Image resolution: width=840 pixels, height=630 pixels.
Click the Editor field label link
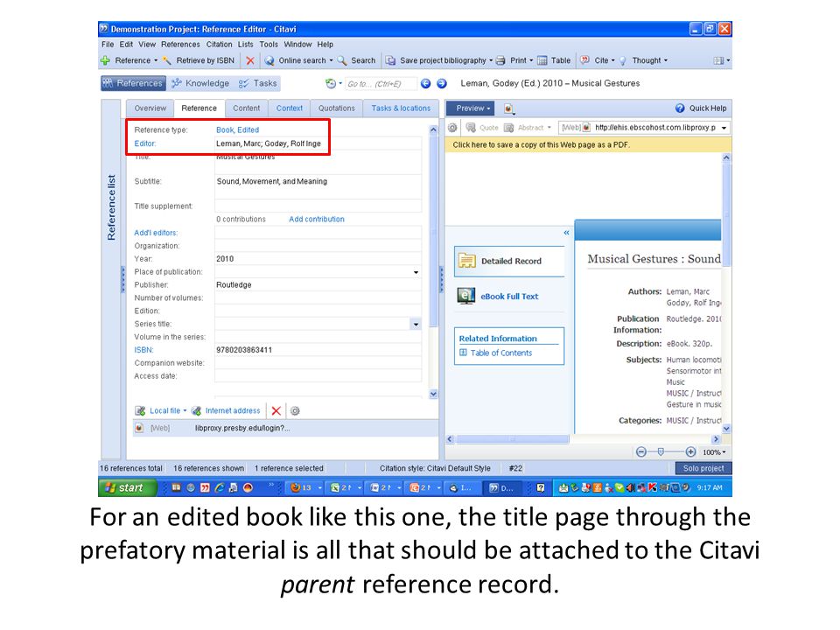click(144, 143)
